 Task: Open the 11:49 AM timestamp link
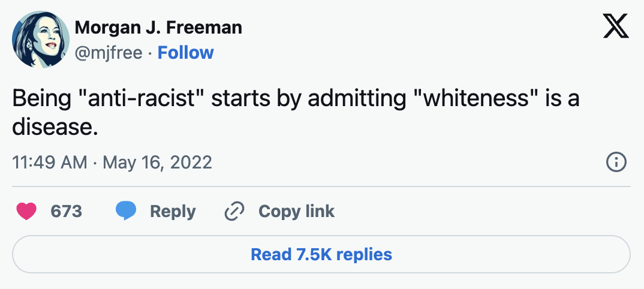(50, 162)
